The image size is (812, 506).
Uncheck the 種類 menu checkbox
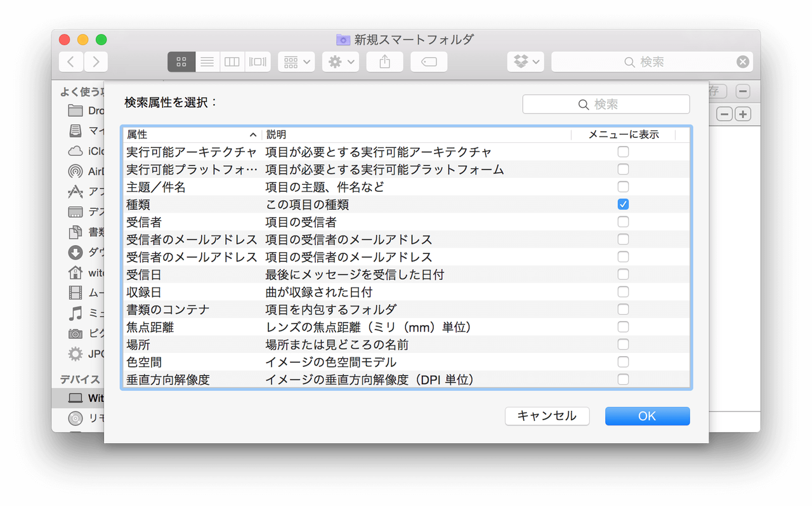[x=623, y=204]
